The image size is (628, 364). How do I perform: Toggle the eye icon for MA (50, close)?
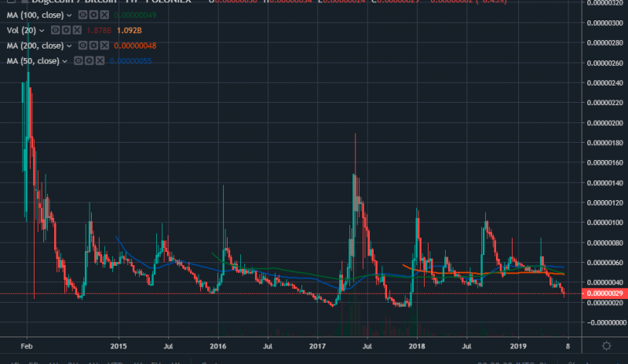click(78, 60)
